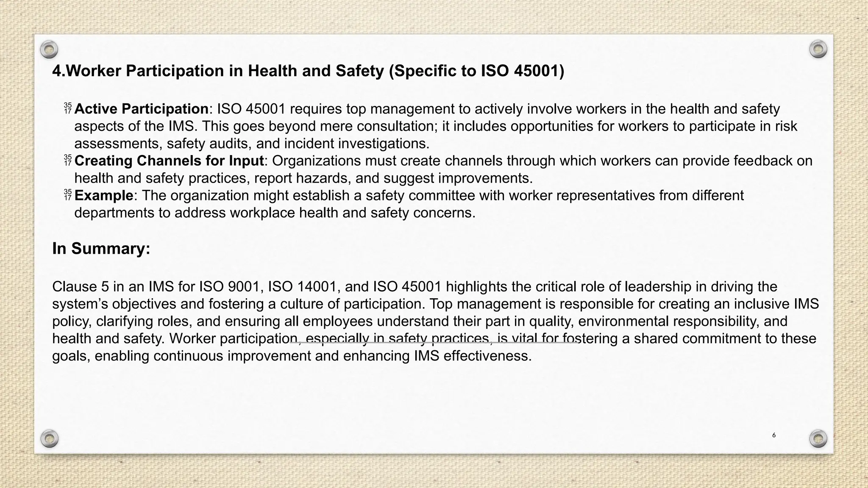Click the top-right corner metal grommet
This screenshot has width=868, height=488.
click(x=818, y=50)
